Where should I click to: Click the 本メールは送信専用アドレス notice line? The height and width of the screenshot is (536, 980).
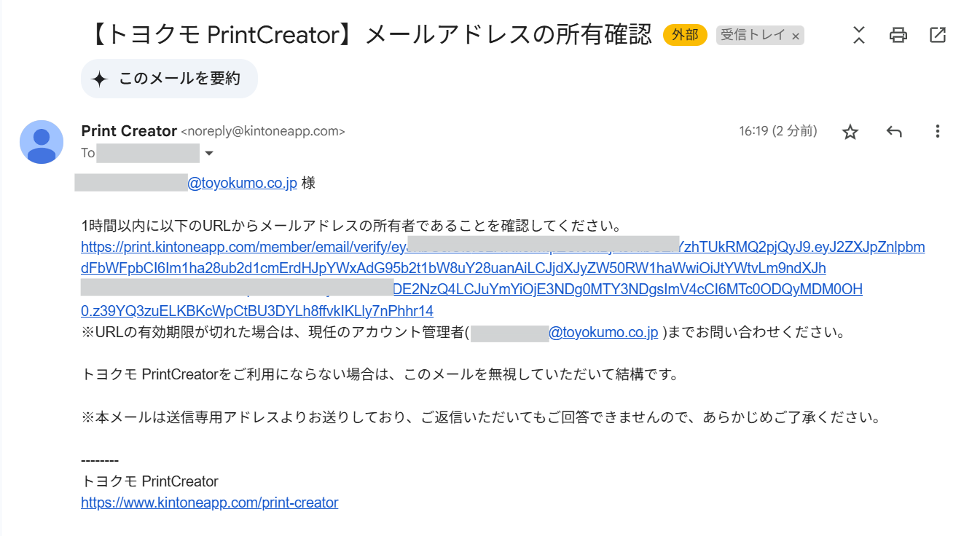[x=481, y=418]
